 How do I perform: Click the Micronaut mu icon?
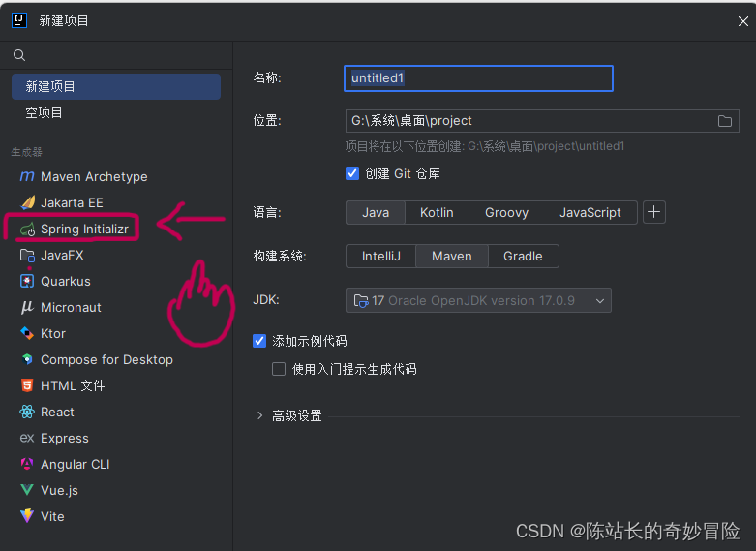(27, 307)
